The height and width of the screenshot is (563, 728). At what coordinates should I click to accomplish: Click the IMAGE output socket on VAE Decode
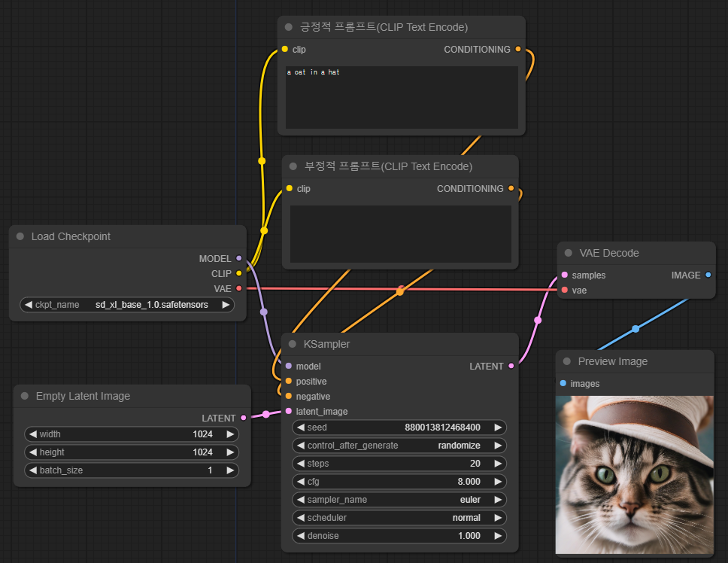pos(708,275)
